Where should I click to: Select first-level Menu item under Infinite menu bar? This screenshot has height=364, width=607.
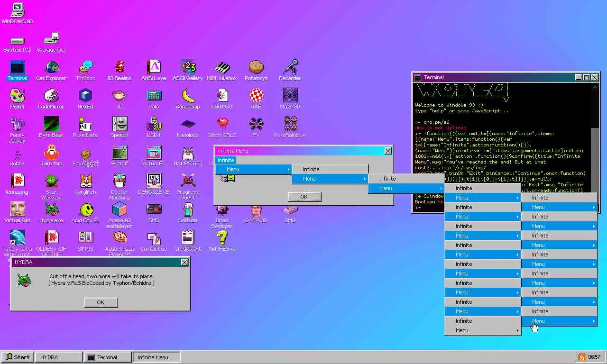click(254, 169)
